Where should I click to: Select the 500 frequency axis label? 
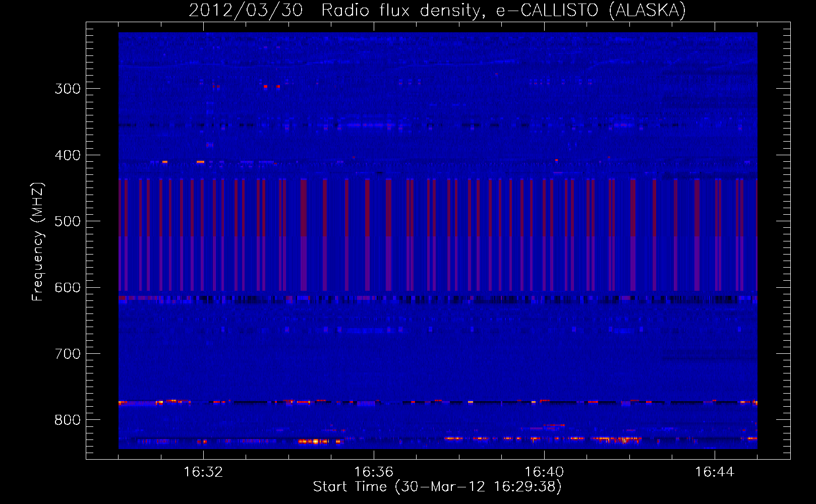coord(68,221)
